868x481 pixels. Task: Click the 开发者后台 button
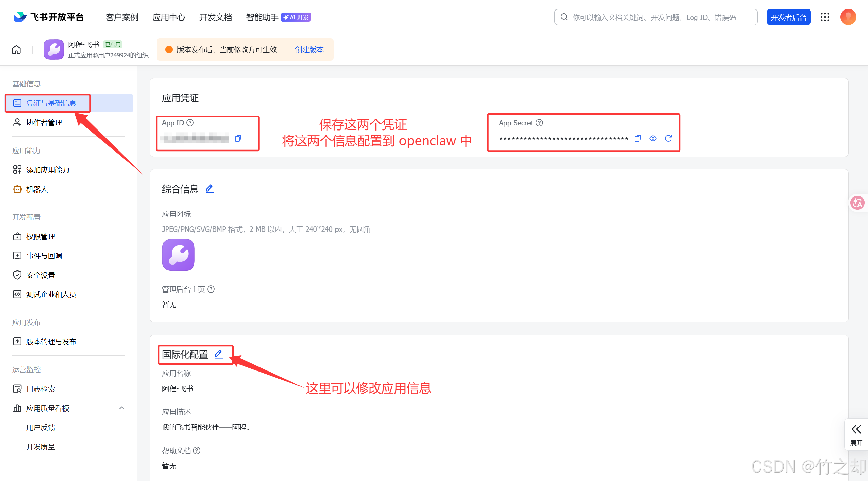[x=788, y=17]
